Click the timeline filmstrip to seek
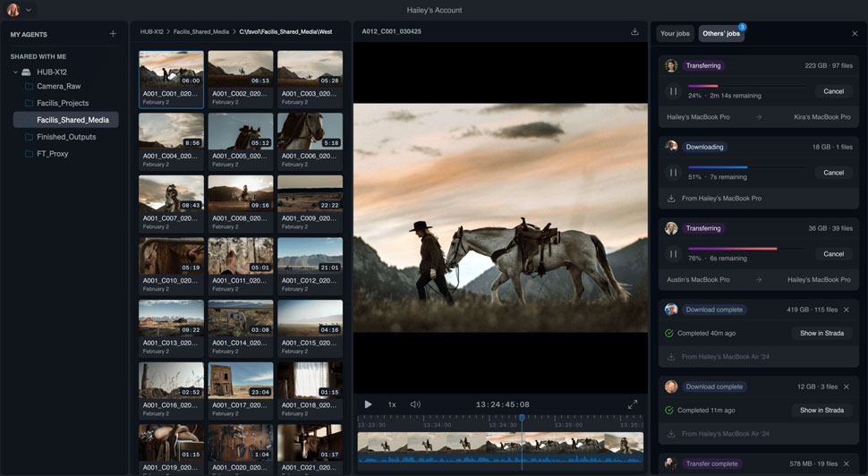Image resolution: width=868 pixels, height=476 pixels. [447, 443]
